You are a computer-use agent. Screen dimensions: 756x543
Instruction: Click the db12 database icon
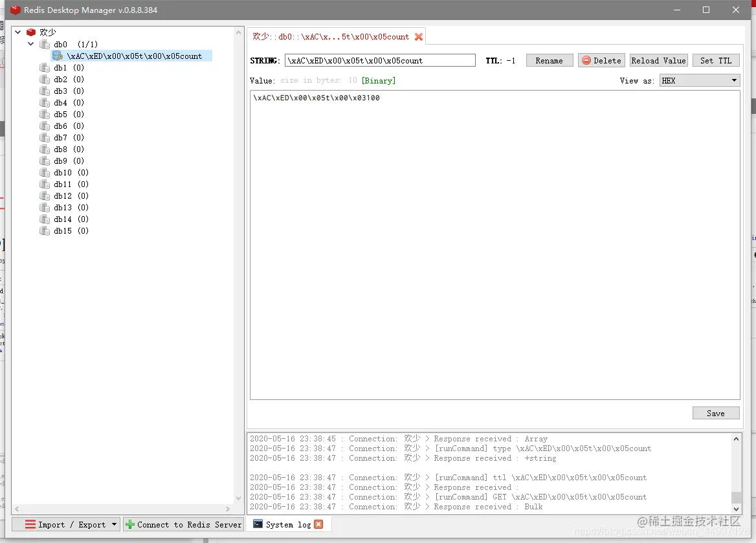[x=45, y=196]
